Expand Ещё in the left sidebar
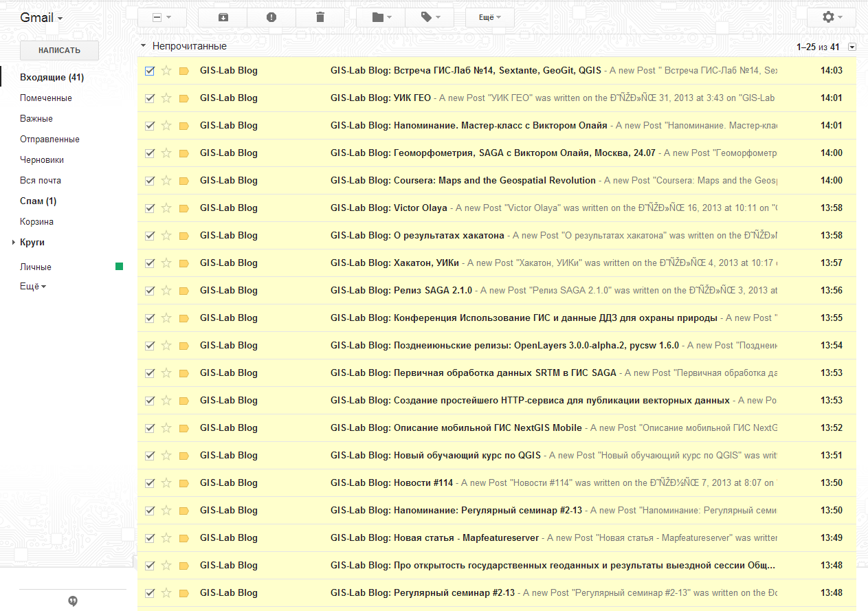This screenshot has width=868, height=611. 33,287
